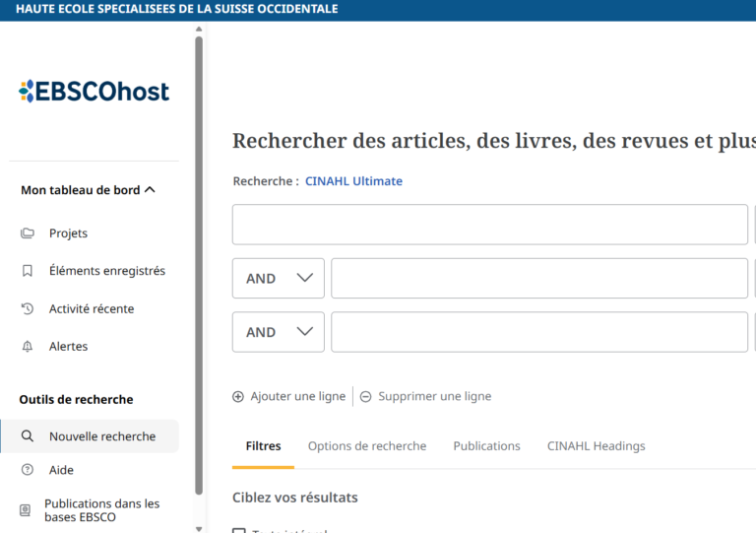Click Supprimer une ligne button

point(425,396)
